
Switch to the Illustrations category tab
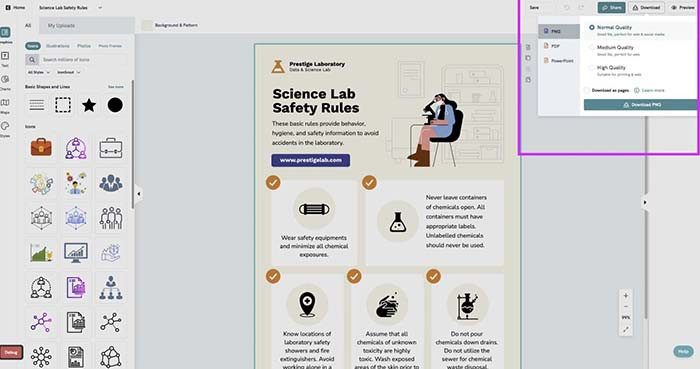[x=58, y=46]
